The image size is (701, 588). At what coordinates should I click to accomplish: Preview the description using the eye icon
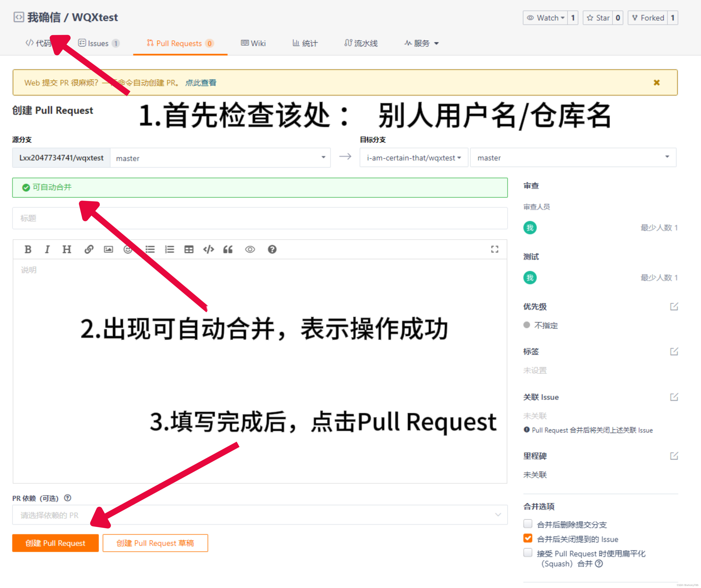[x=250, y=249]
